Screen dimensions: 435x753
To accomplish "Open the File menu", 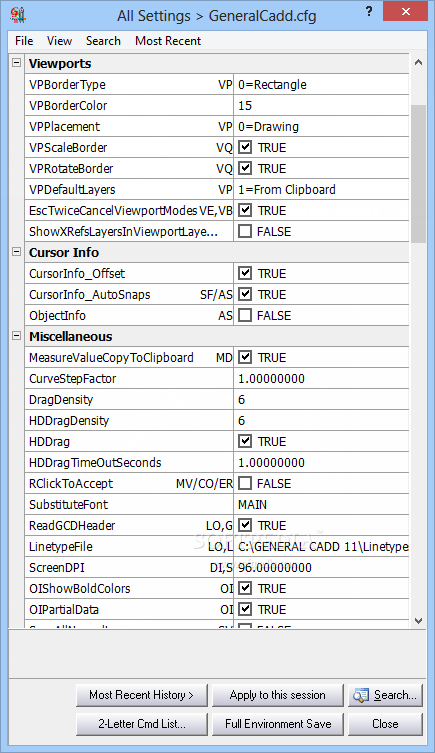I will tap(24, 41).
